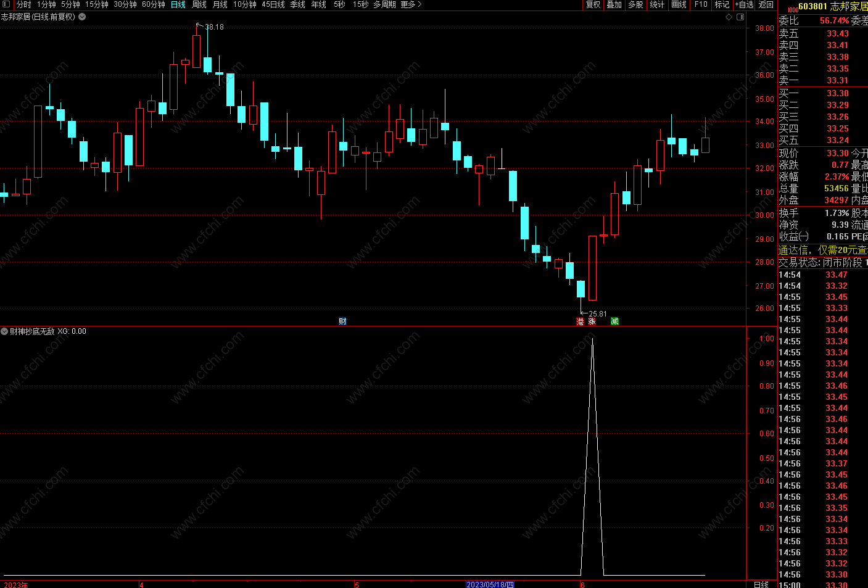Click the 交易状态 闭市阶段 status line

click(x=823, y=262)
